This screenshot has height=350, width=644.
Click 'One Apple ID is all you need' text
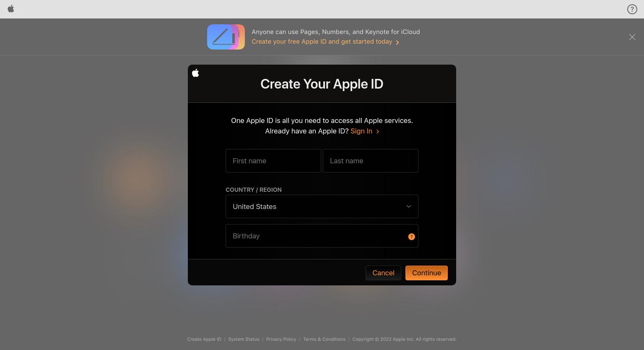pyautogui.click(x=322, y=120)
